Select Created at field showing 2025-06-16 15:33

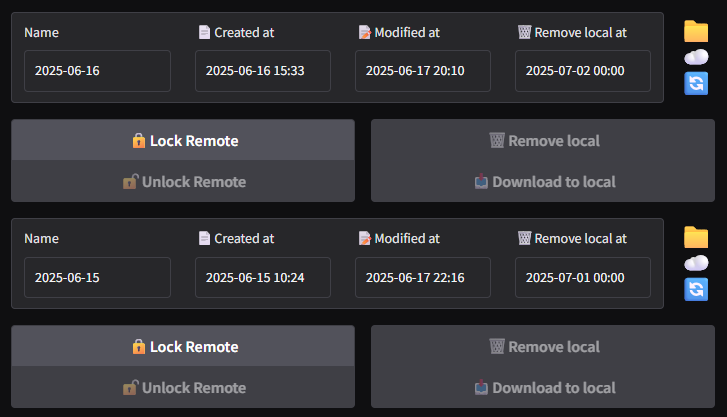(263, 71)
